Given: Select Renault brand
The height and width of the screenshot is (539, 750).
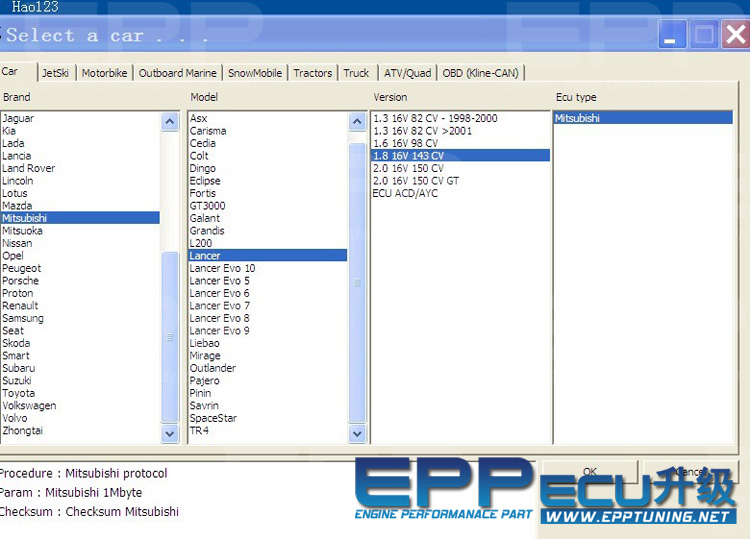Looking at the screenshot, I should [80, 305].
